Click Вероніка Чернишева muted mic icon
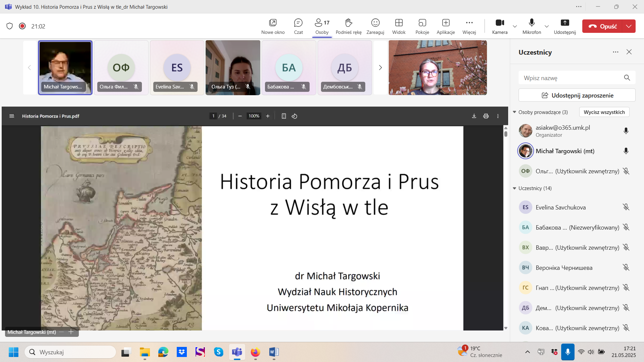This screenshot has width=644, height=362. (x=626, y=267)
